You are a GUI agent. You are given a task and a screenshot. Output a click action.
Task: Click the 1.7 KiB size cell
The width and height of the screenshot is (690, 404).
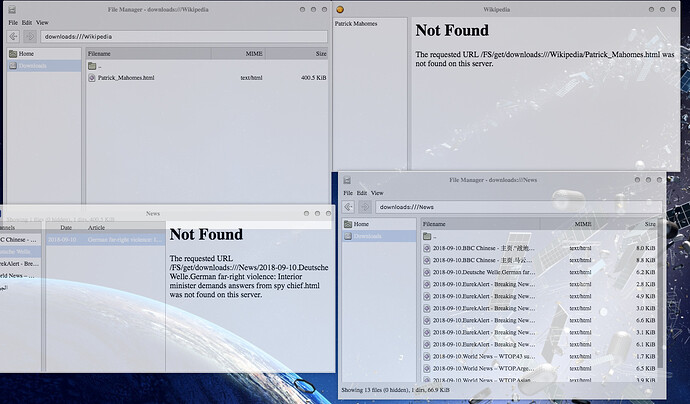click(x=646, y=356)
